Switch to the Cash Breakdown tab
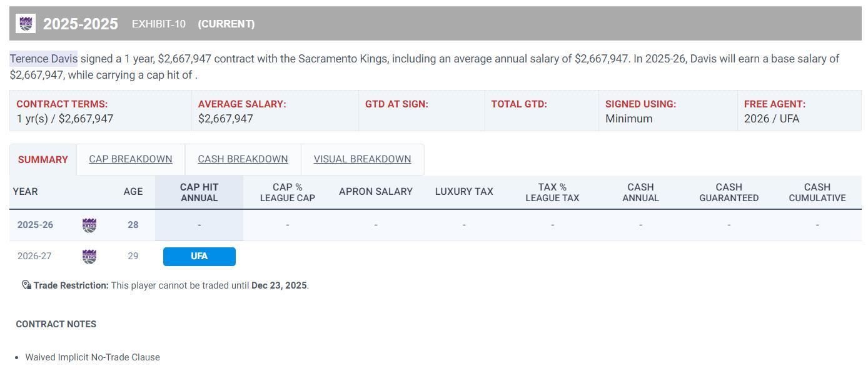The image size is (868, 376). (243, 159)
